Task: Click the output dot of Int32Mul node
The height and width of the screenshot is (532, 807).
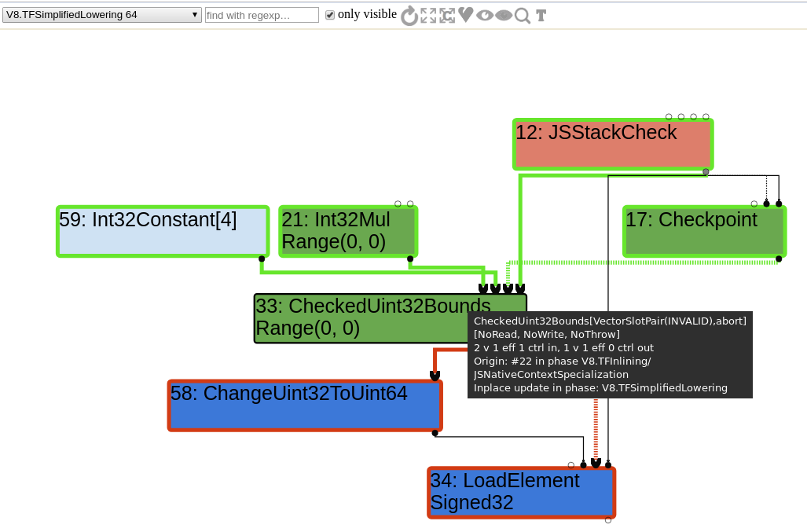Action: (x=409, y=259)
